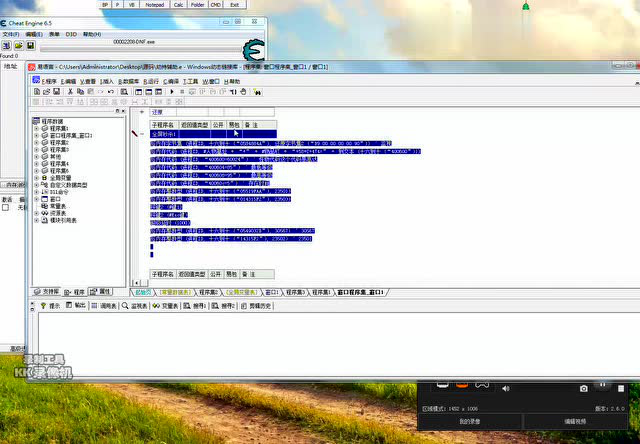640x444 pixels.
Task: Click the recorder pause button
Action: point(602,385)
